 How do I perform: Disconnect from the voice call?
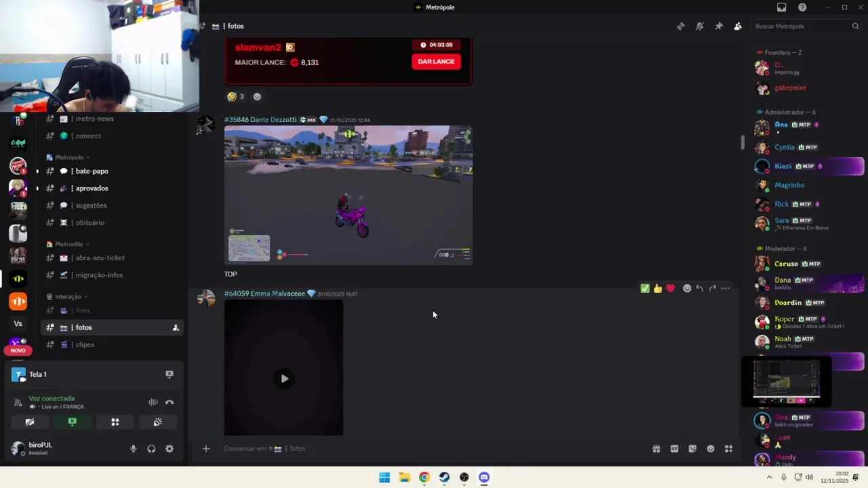point(170,402)
